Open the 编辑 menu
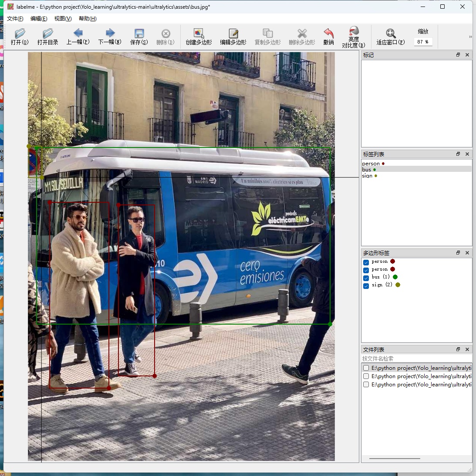Image resolution: width=476 pixels, height=476 pixels. [39, 19]
